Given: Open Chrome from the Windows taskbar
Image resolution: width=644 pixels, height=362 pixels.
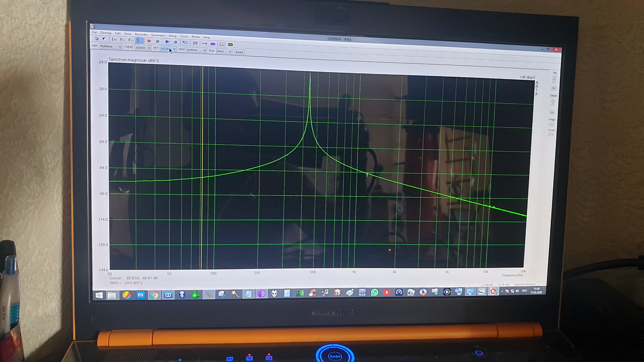Looking at the screenshot, I should pyautogui.click(x=154, y=295).
